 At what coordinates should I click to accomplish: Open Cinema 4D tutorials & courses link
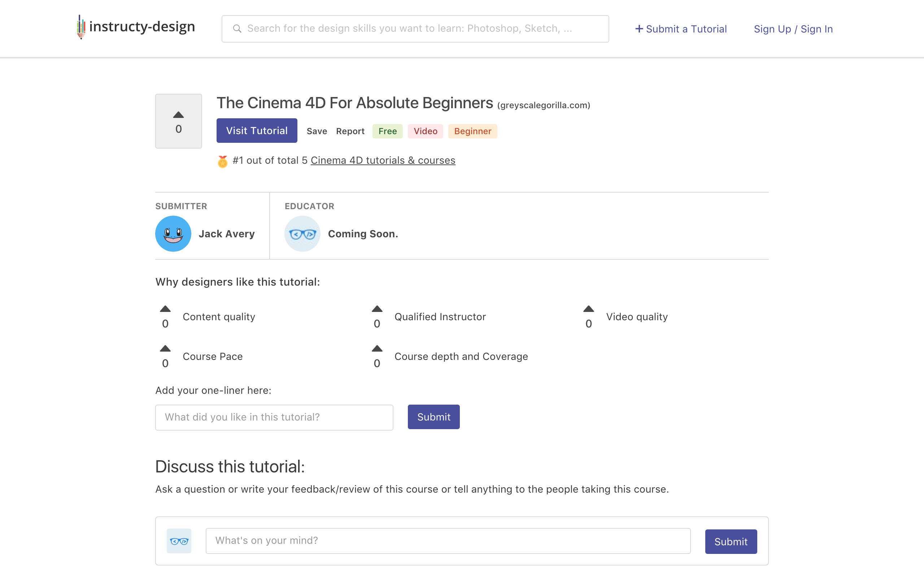pyautogui.click(x=383, y=160)
